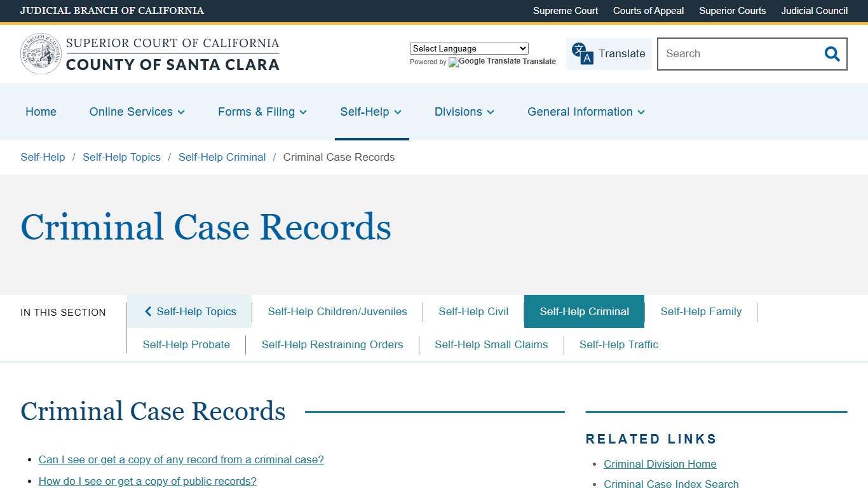Click the back chevron beside Self-Help Topics
This screenshot has width=868, height=488.
click(x=148, y=311)
